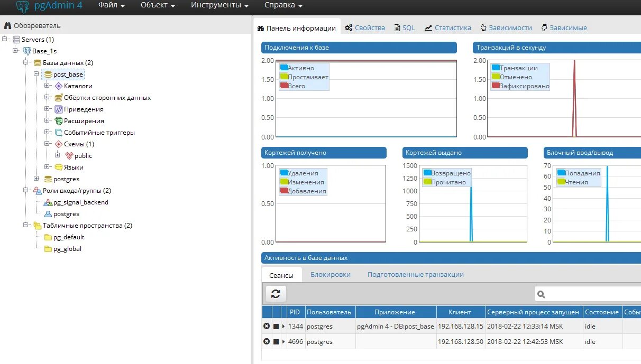Click the postgres database icon

(x=48, y=179)
